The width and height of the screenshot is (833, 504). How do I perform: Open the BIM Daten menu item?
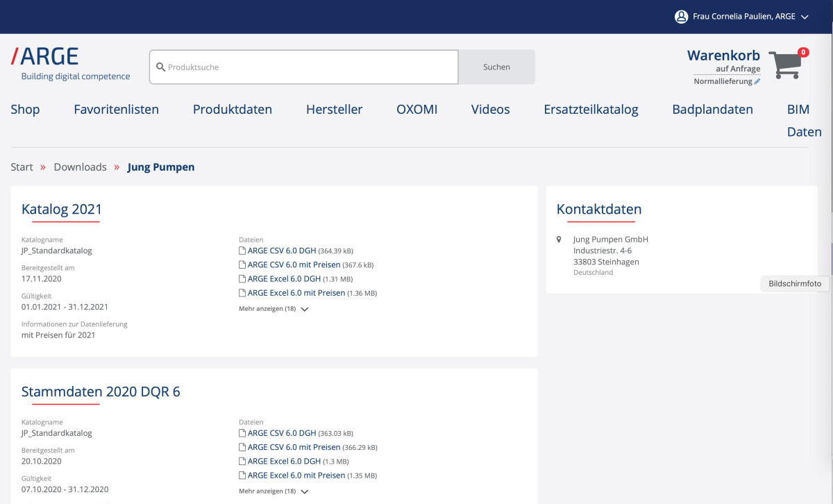[x=804, y=121]
